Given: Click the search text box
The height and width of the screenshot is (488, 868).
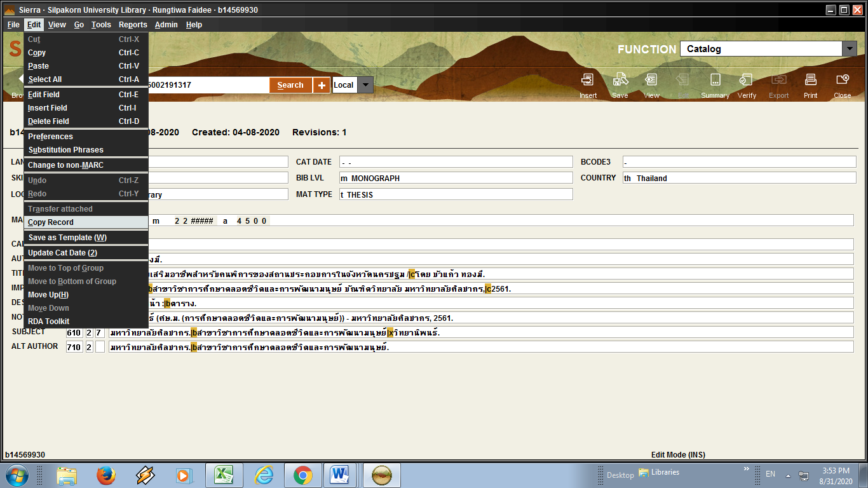Looking at the screenshot, I should pos(208,85).
